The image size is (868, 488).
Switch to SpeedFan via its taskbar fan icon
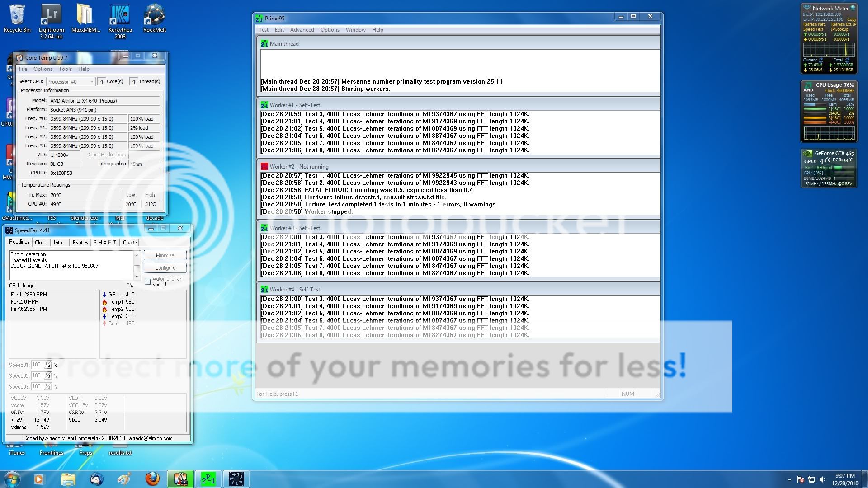coord(236,479)
